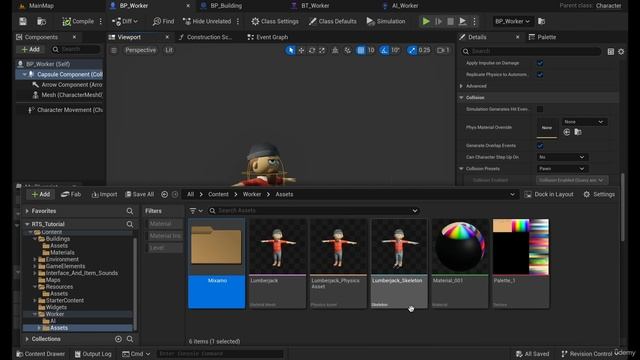This screenshot has height=360, width=640.
Task: Import assets into content browser
Action: pyautogui.click(x=104, y=194)
